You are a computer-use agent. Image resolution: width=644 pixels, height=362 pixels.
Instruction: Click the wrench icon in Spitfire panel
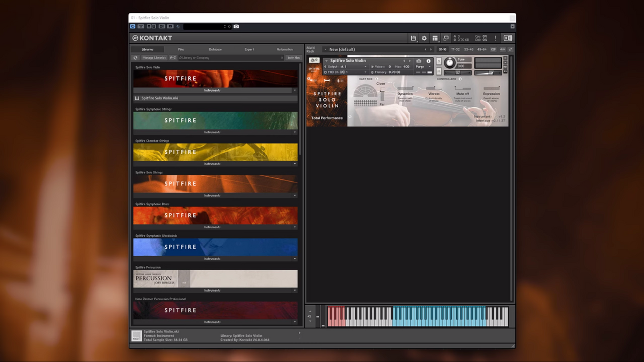click(327, 81)
